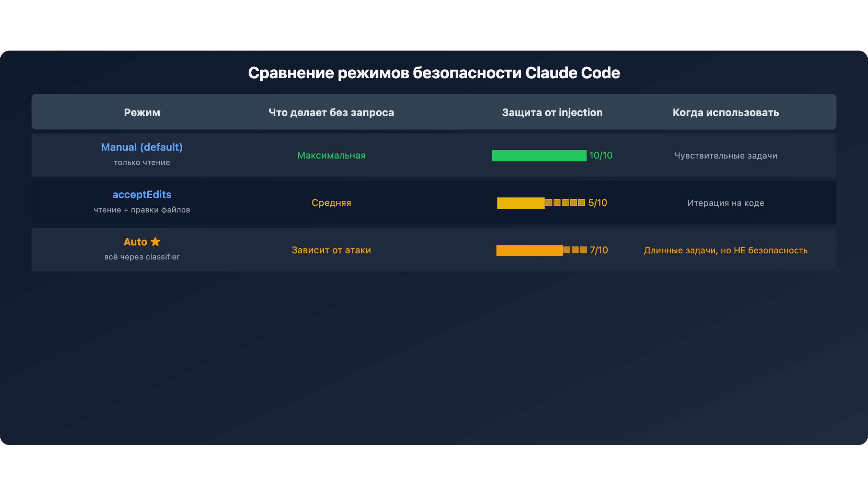The width and height of the screenshot is (868, 495).
Task: Select the "10/10" score value
Action: pyautogui.click(x=601, y=156)
